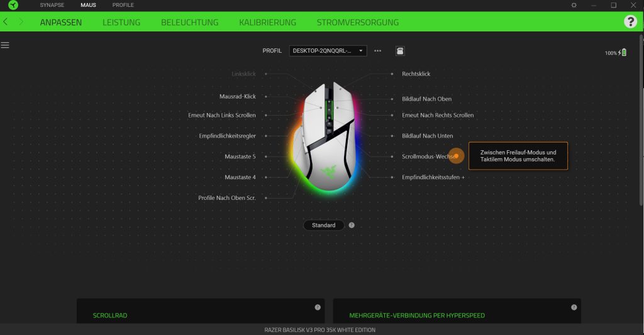The width and height of the screenshot is (644, 335).
Task: Select the Mausrad-Klick assignment
Action: 237,96
